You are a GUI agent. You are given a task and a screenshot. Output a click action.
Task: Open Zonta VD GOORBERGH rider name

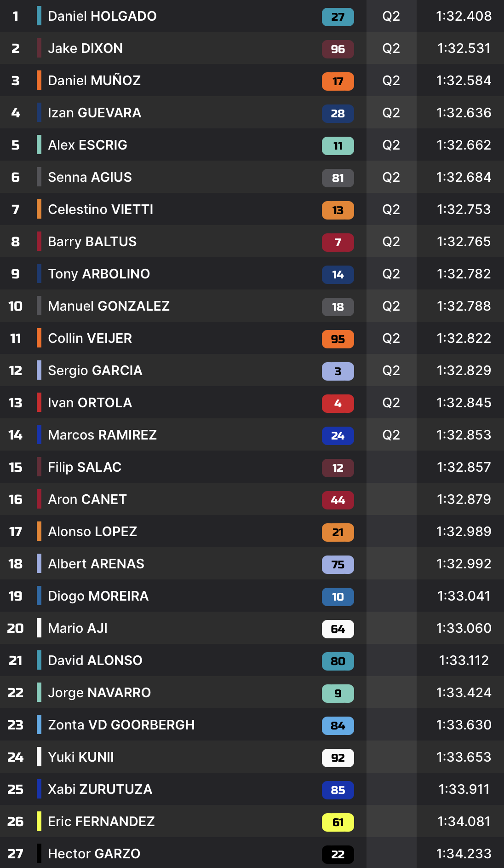coord(121,725)
